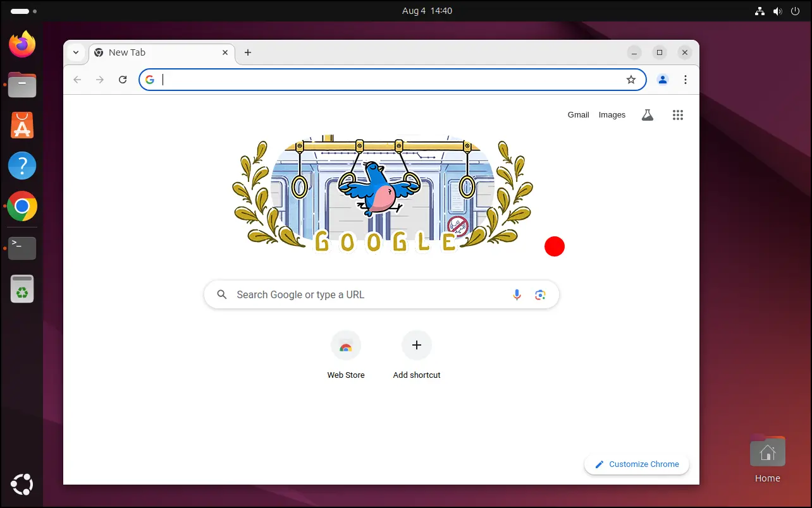Open the system menu via power icon
The image size is (812, 508).
(795, 11)
